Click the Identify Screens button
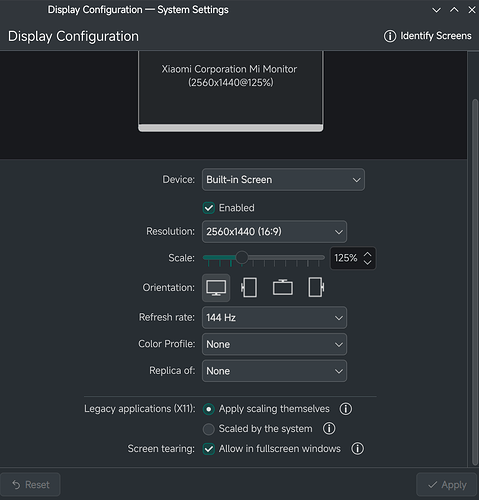This screenshot has width=479, height=500. tap(427, 36)
